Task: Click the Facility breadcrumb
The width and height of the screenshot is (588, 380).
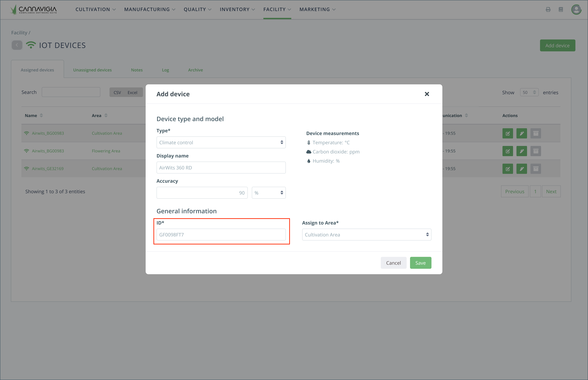Action: click(19, 32)
